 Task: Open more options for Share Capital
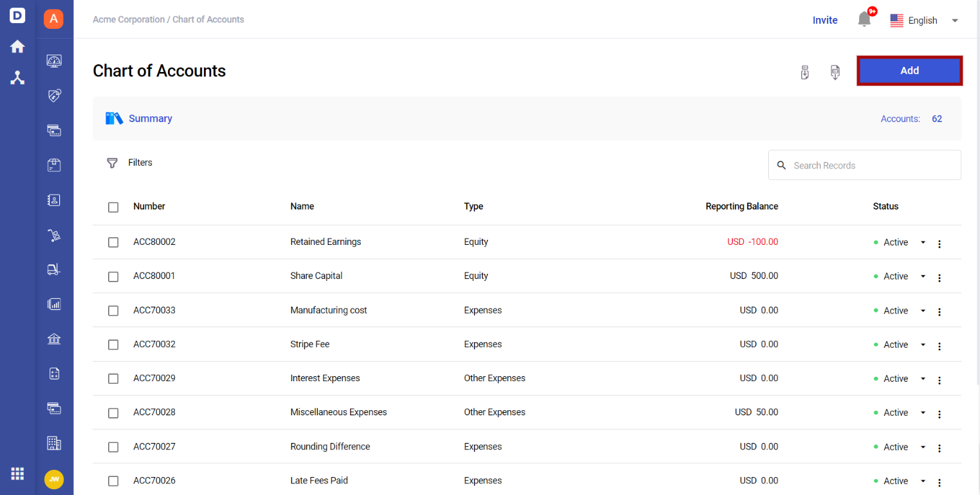click(939, 278)
